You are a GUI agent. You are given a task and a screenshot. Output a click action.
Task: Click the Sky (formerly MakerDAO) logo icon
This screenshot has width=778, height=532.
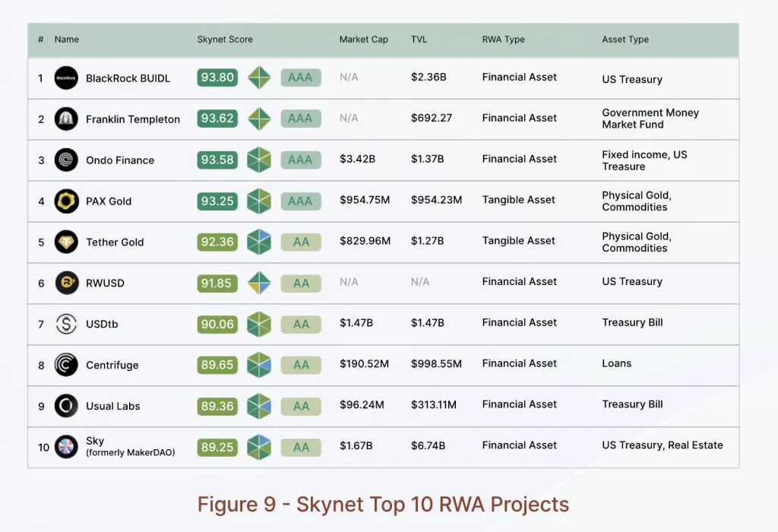coord(67,447)
